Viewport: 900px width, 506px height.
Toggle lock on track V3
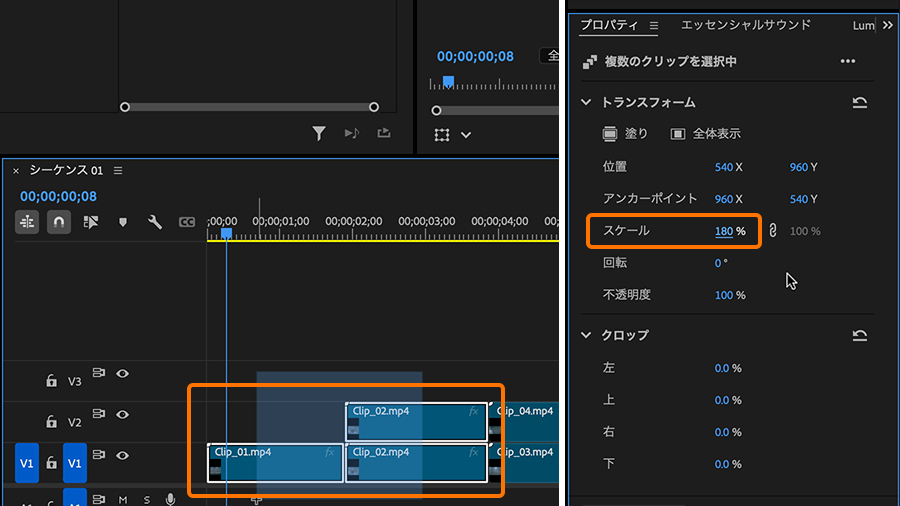tap(52, 380)
